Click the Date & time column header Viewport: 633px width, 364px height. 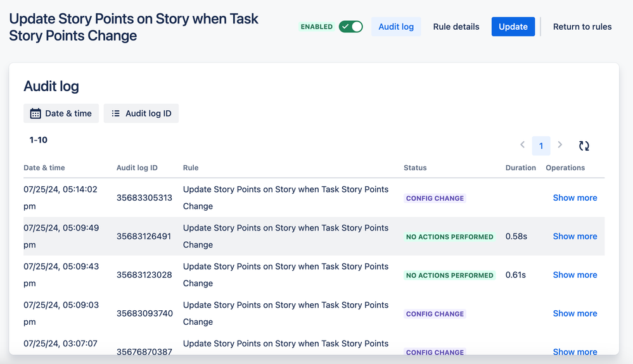pos(44,168)
